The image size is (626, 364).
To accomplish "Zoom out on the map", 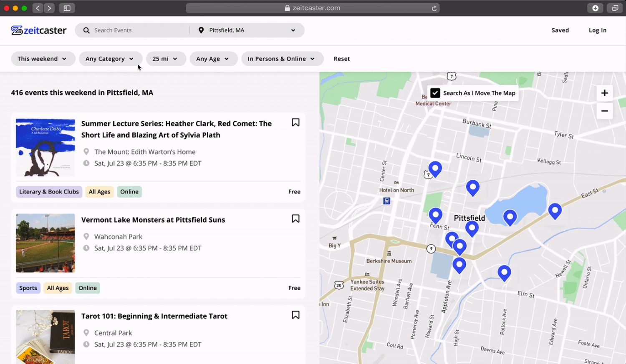I will (604, 111).
